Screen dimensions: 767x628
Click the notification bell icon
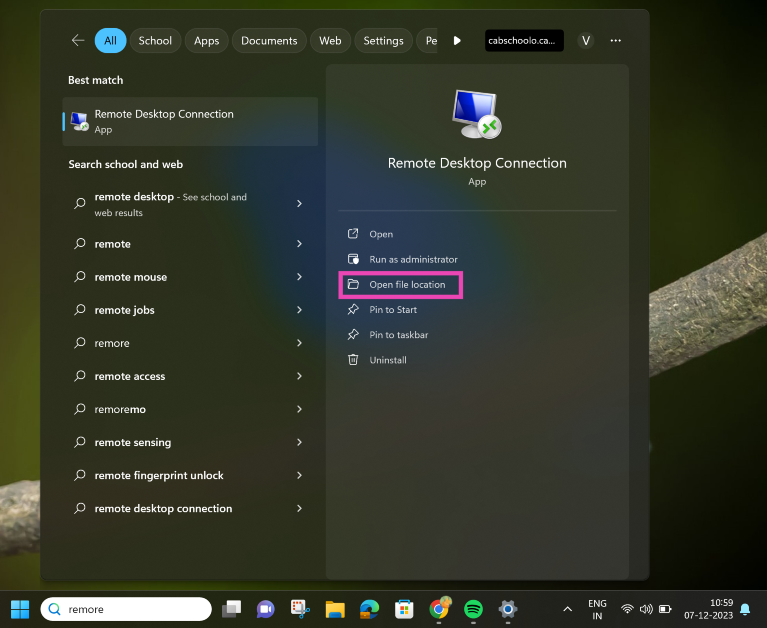745,608
